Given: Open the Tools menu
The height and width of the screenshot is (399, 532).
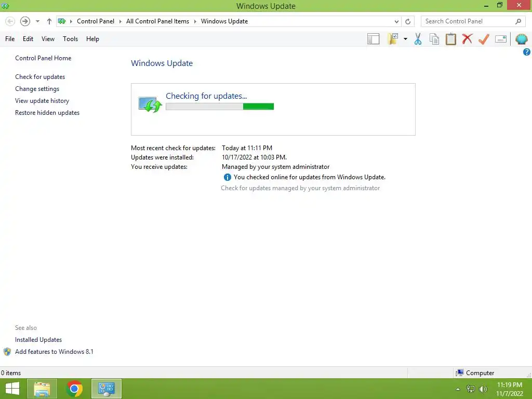Looking at the screenshot, I should pyautogui.click(x=70, y=39).
